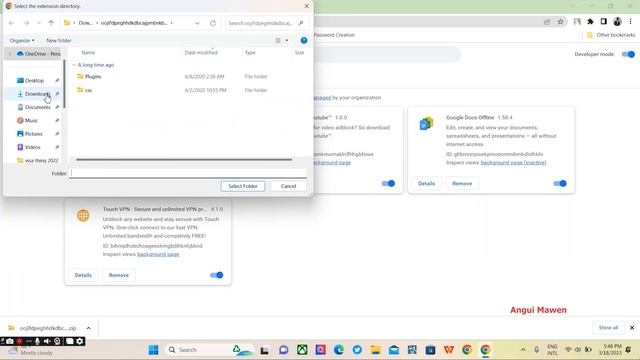Image resolution: width=640 pixels, height=360 pixels.
Task: Open Windows Start menu
Action: point(153,350)
